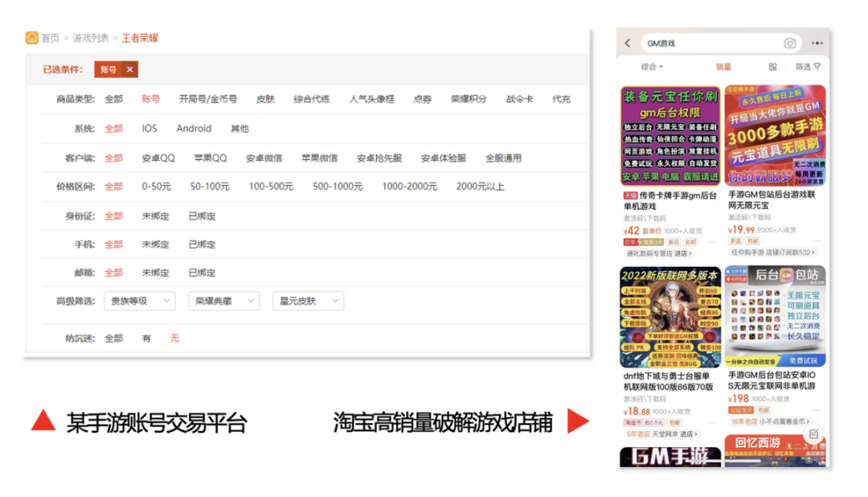
Task: Filter system by 其他
Action: [240, 129]
